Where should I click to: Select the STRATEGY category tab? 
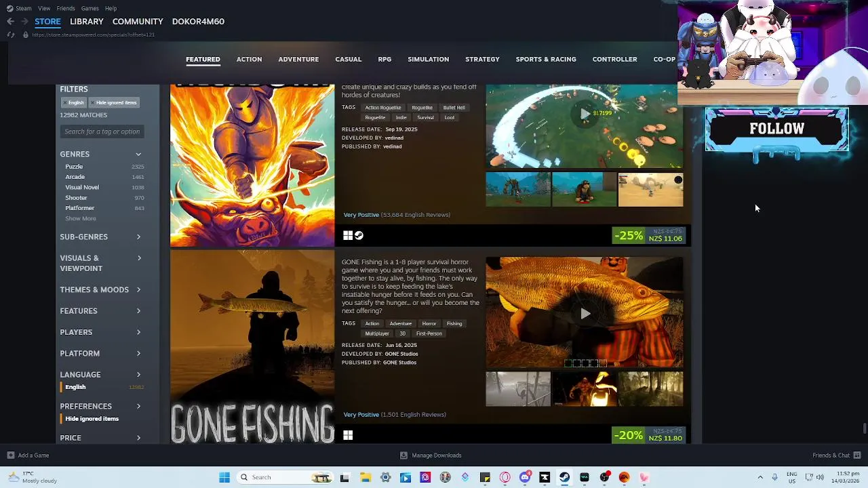click(x=482, y=59)
